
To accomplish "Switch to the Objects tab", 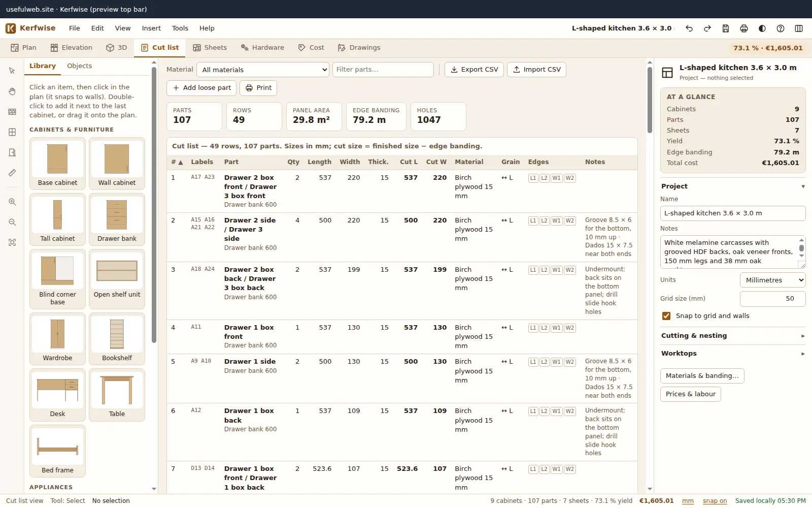I will [x=79, y=66].
